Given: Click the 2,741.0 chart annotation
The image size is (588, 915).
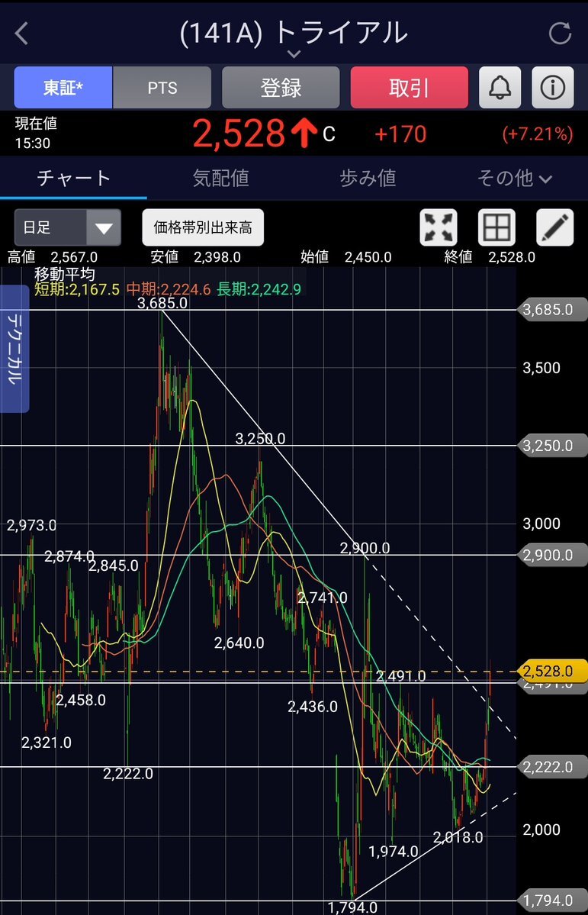Looking at the screenshot, I should (322, 598).
